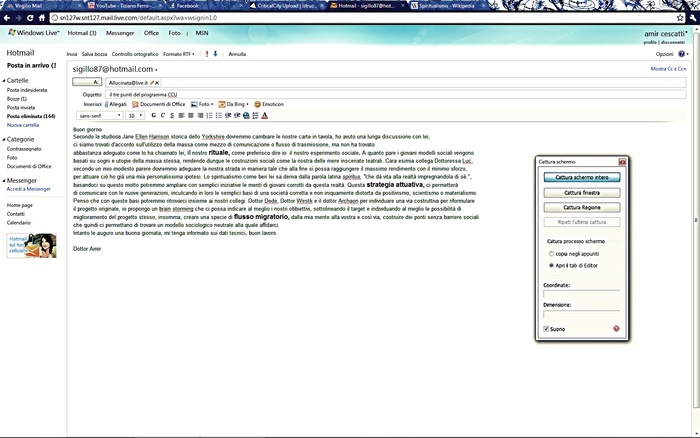Screen dimensions: 700x438
Task: Click Cattura Regione button
Action: coord(582,208)
